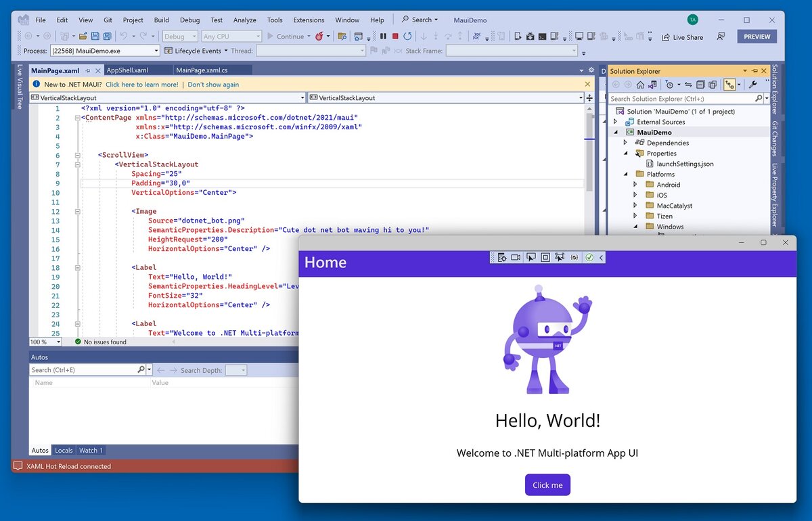Click Collapse All icon in Solution Explorer
Screen dimensions: 812x521
coord(700,85)
